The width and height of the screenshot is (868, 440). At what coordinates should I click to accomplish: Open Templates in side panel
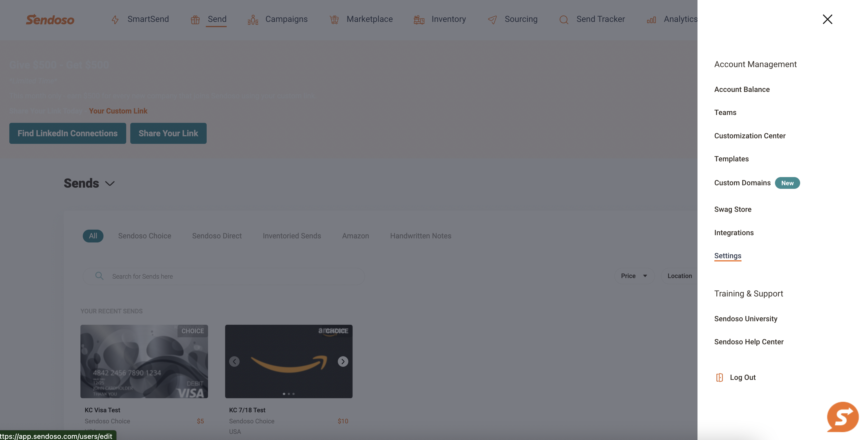coord(731,159)
